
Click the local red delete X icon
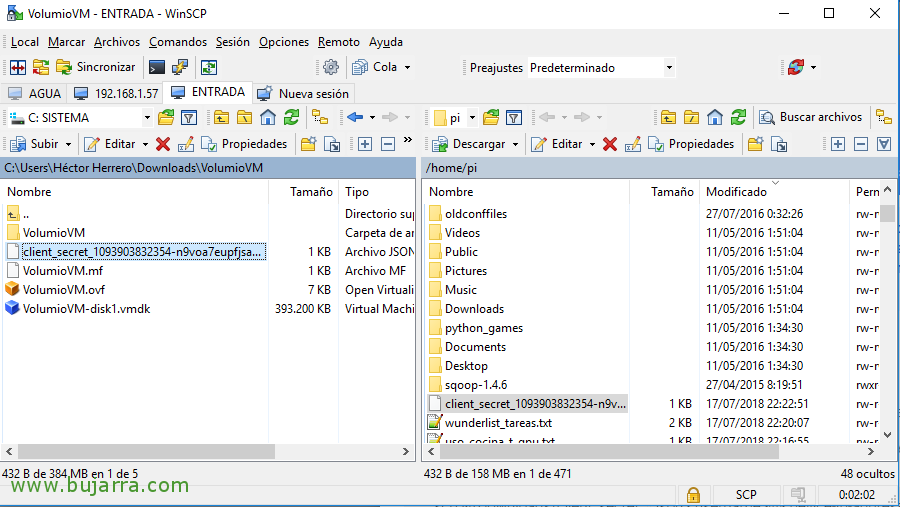pos(163,144)
